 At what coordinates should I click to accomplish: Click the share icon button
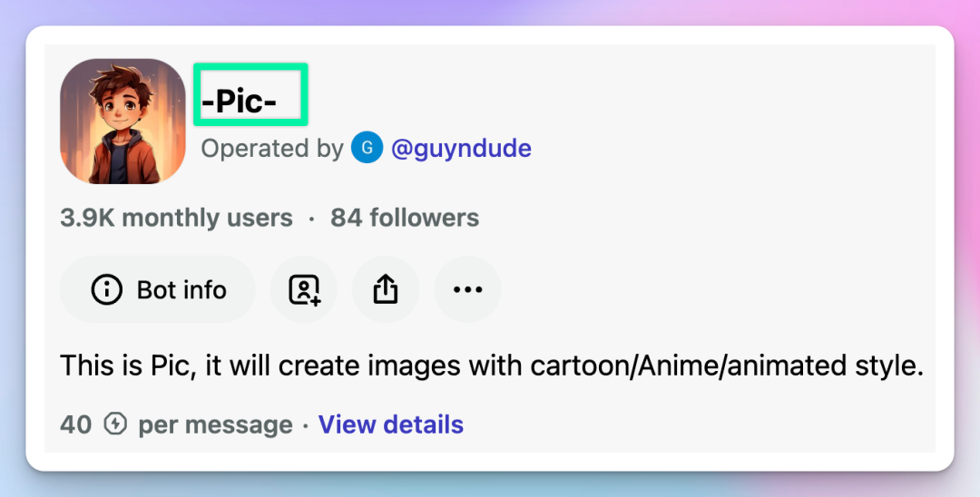(x=386, y=290)
